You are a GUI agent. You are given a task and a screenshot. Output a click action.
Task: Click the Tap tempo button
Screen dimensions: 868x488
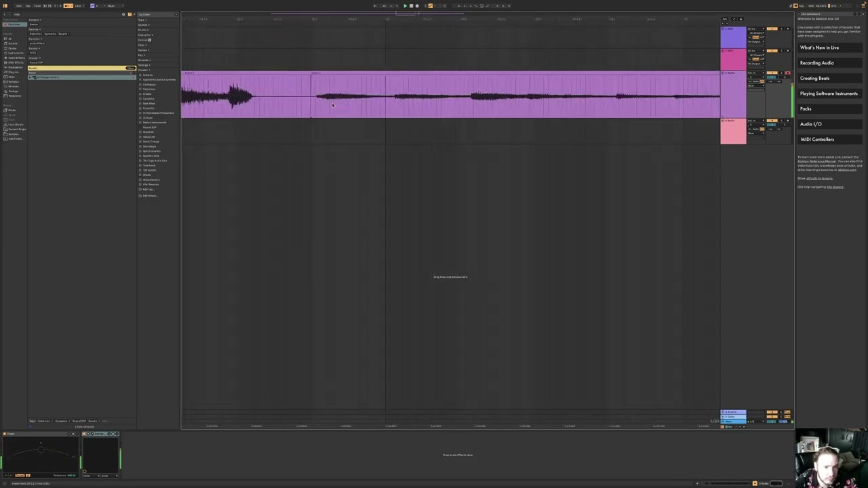[x=28, y=6]
